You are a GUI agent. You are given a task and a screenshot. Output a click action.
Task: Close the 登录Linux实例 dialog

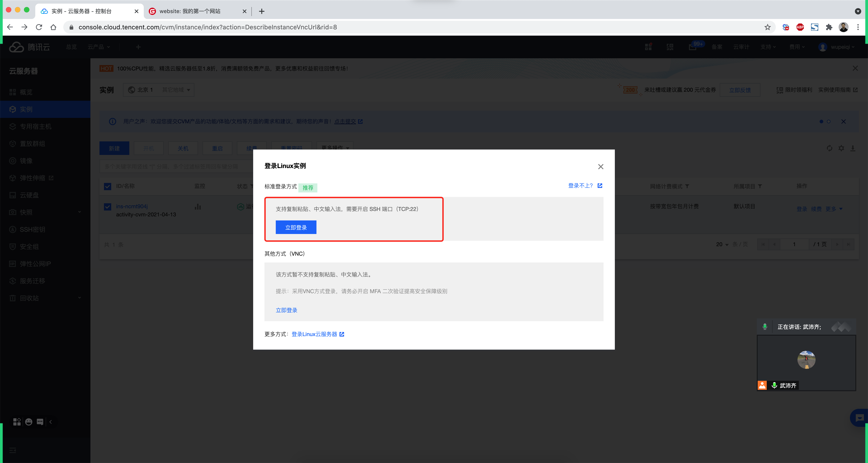coord(600,167)
